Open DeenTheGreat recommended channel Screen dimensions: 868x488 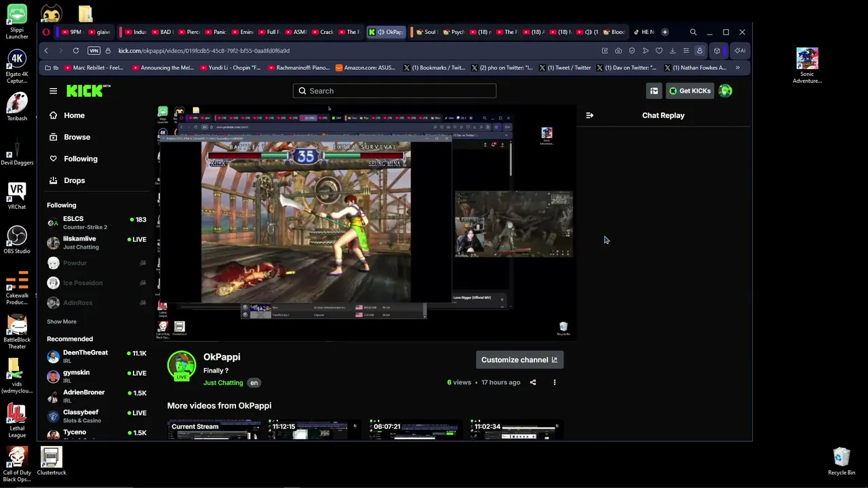point(96,357)
